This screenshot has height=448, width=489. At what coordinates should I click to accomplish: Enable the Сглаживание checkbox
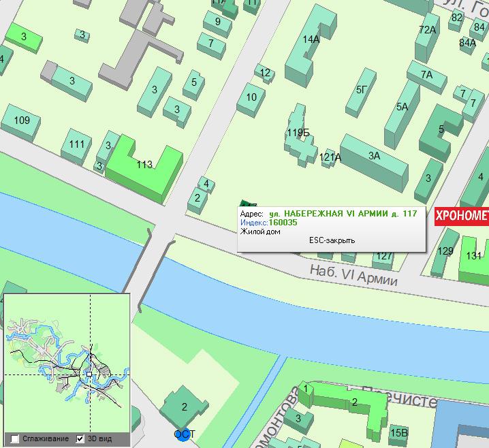[15, 438]
